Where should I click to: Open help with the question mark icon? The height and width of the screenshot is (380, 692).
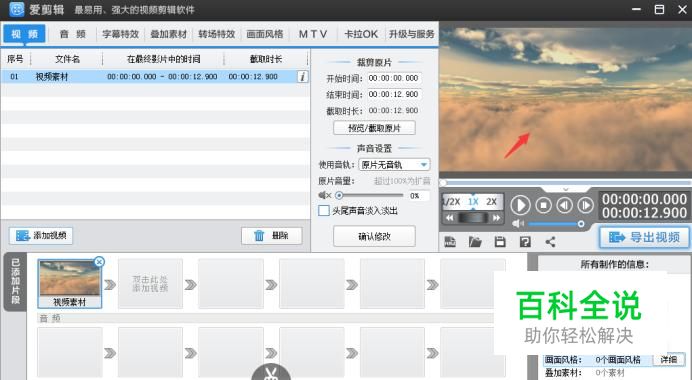pos(525,241)
